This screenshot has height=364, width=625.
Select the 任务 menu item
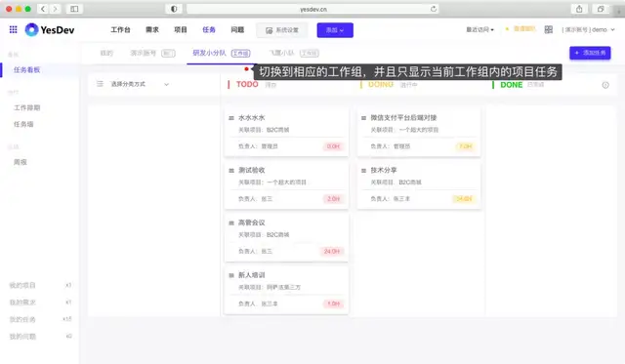(209, 30)
